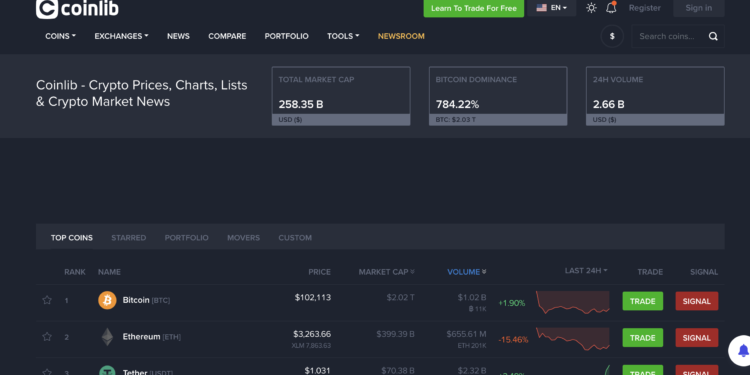Click Learn To Trade For Free button

click(474, 8)
